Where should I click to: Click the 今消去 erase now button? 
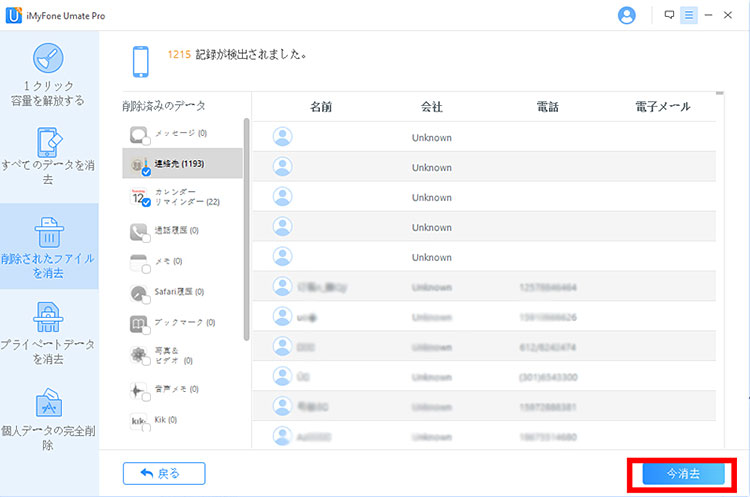click(683, 474)
